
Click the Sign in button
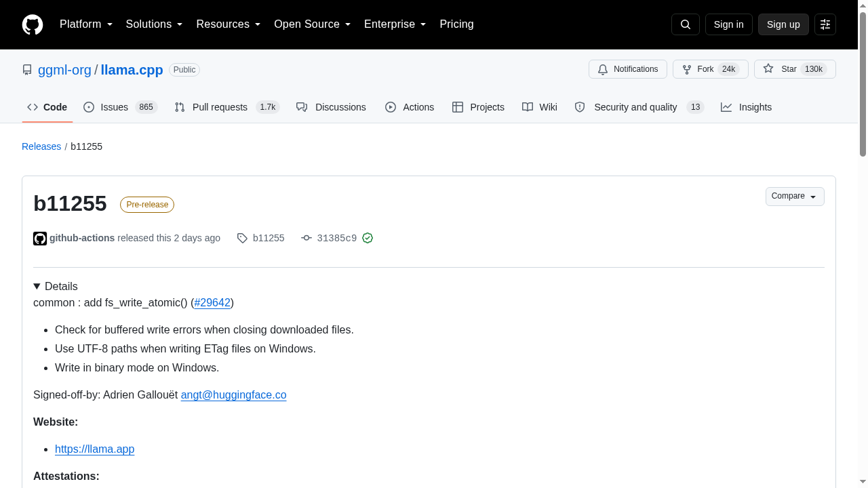[x=729, y=24]
